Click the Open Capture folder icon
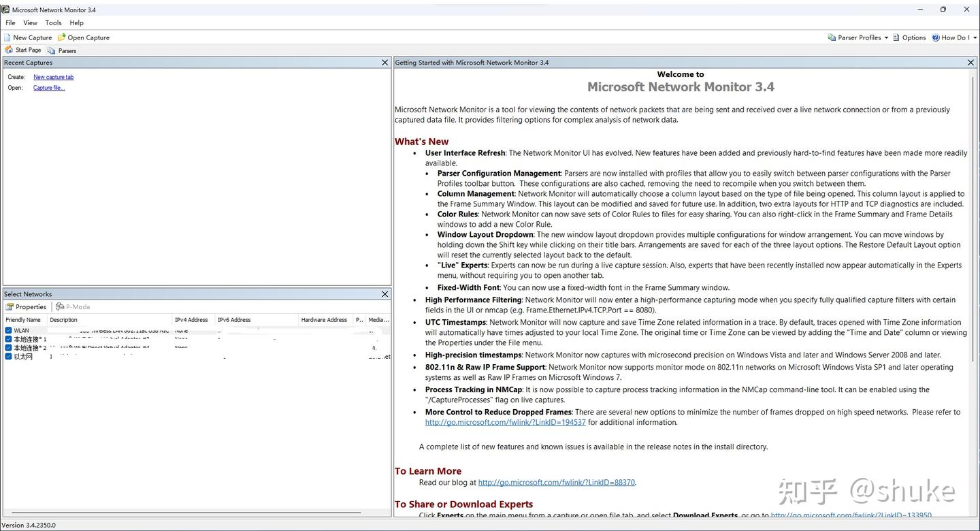 point(62,37)
